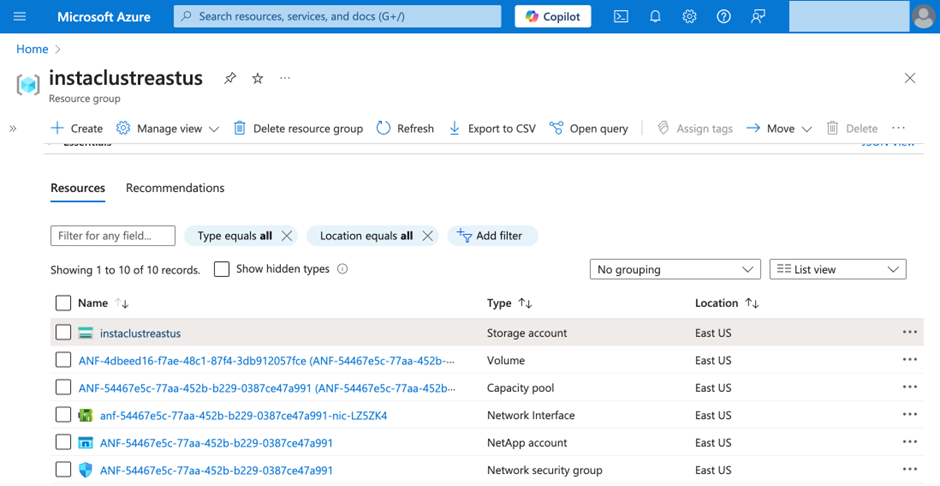The image size is (940, 486).
Task: Click the network security group shield icon
Action: [86, 470]
